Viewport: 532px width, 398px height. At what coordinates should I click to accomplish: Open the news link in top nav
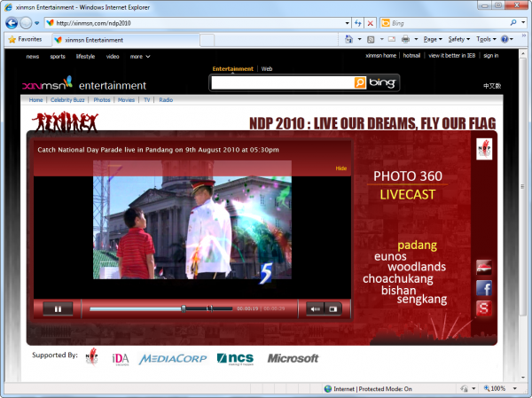(x=33, y=57)
